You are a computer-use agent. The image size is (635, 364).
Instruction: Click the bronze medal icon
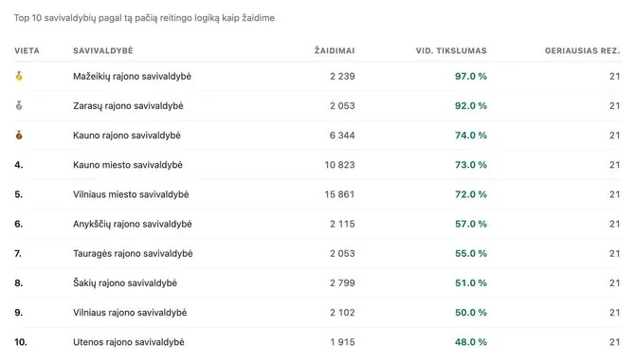19,136
